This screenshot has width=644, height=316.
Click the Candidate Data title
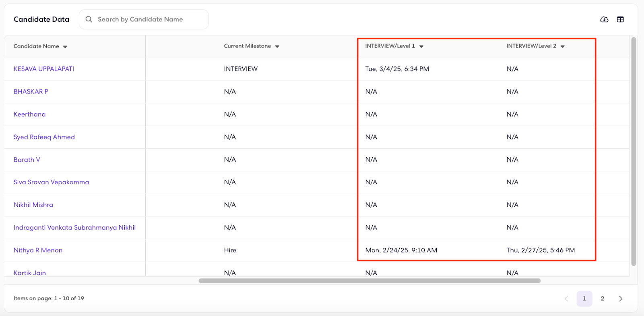(x=41, y=19)
